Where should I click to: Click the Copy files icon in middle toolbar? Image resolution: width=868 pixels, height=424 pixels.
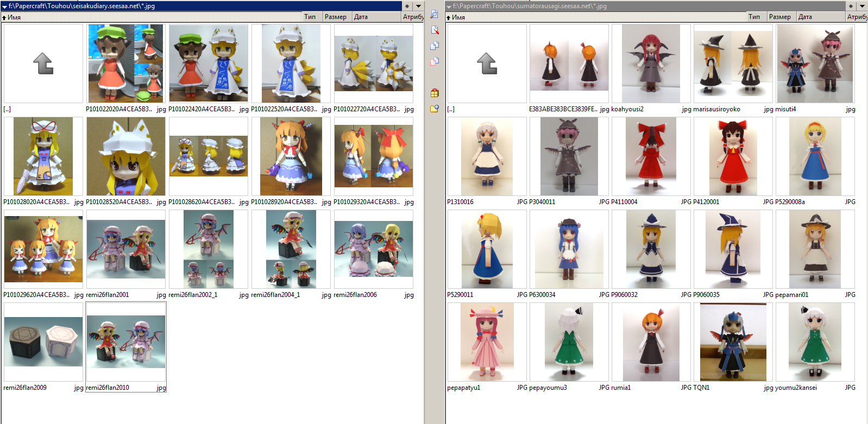pyautogui.click(x=435, y=46)
